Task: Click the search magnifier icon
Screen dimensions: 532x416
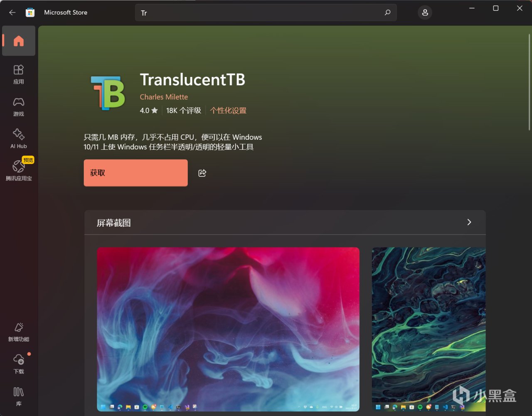Action: point(387,12)
